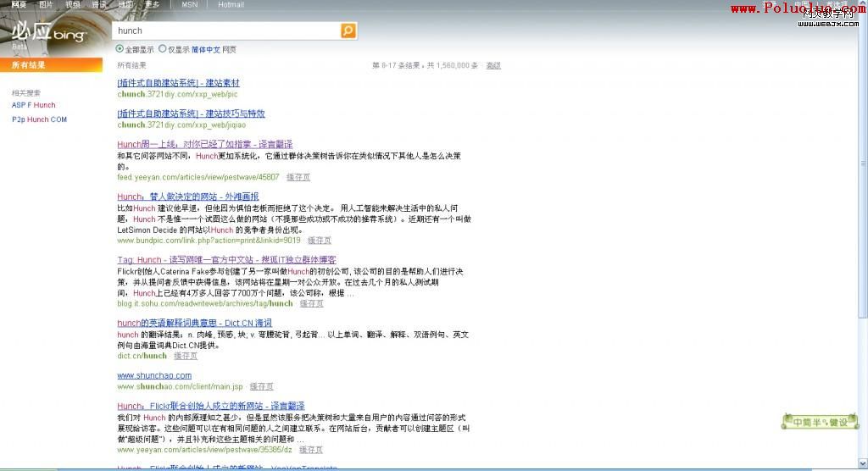
Task: Open result Hunch周一上线 译言翻译
Action: pyautogui.click(x=205, y=144)
